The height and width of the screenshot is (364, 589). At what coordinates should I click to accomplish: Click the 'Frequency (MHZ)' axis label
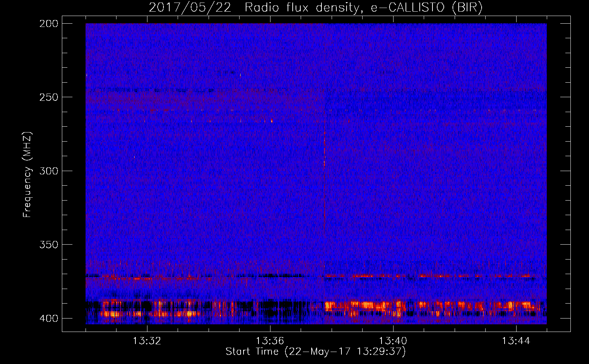27,174
